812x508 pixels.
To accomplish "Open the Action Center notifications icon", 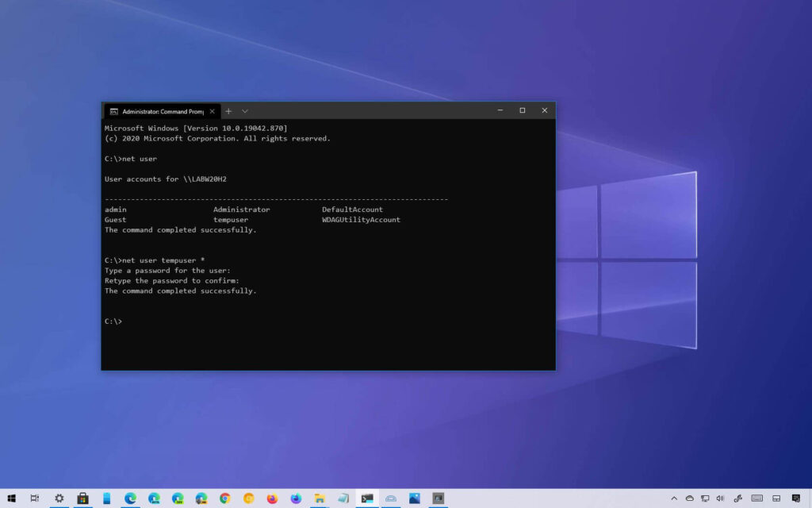I will click(x=796, y=498).
